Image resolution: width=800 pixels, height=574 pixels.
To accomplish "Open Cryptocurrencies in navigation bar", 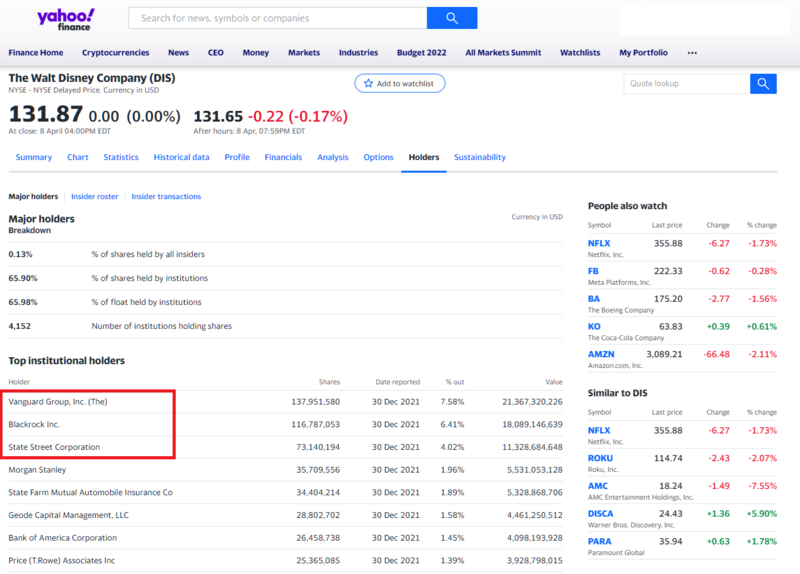I will tap(115, 53).
